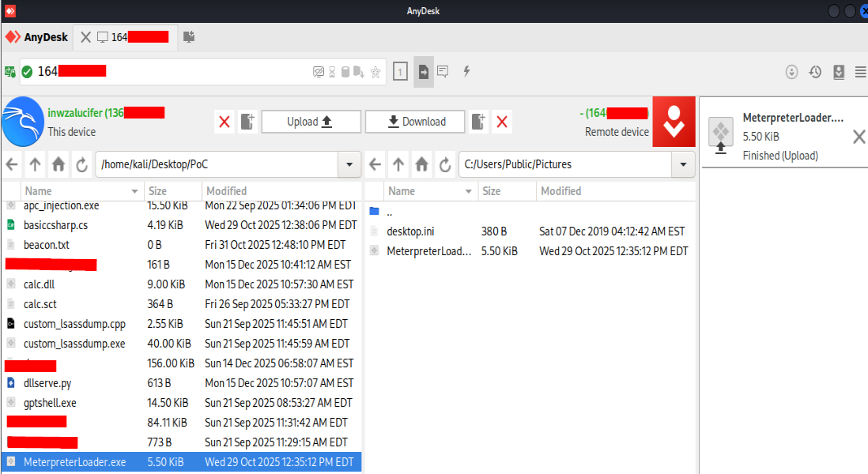Click the circled download arrow icon
The height and width of the screenshot is (474, 868).
coord(791,72)
